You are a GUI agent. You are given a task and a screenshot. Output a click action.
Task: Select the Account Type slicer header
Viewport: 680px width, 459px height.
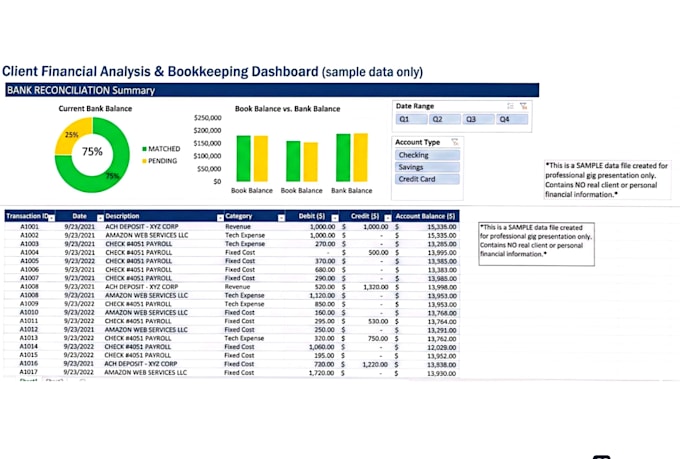pos(418,142)
